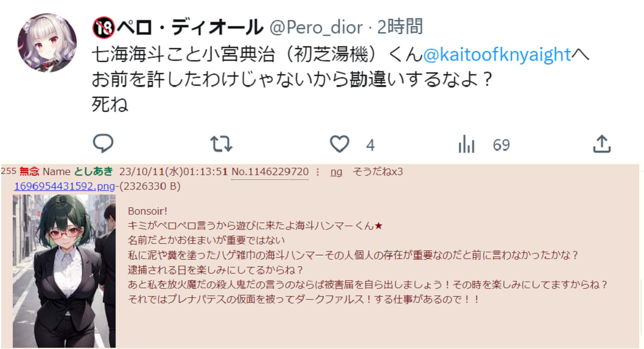This screenshot has width=644, height=349.
Task: Open the 1696954431592.png file link
Action: (x=65, y=186)
